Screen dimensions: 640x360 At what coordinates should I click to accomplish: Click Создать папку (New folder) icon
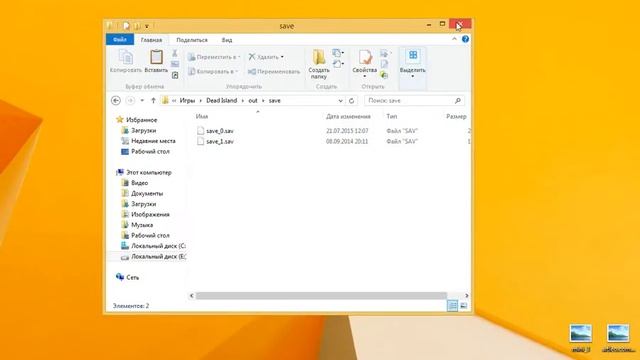(x=319, y=58)
